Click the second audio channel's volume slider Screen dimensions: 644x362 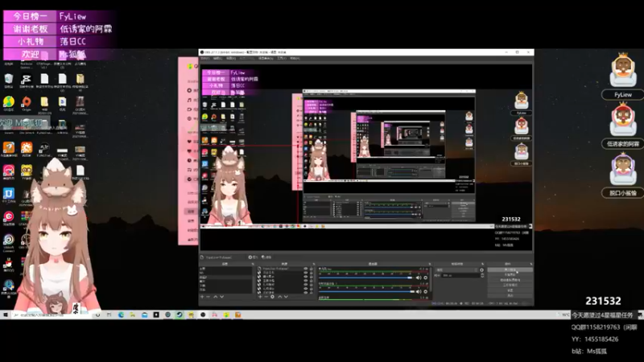pyautogui.click(x=365, y=292)
